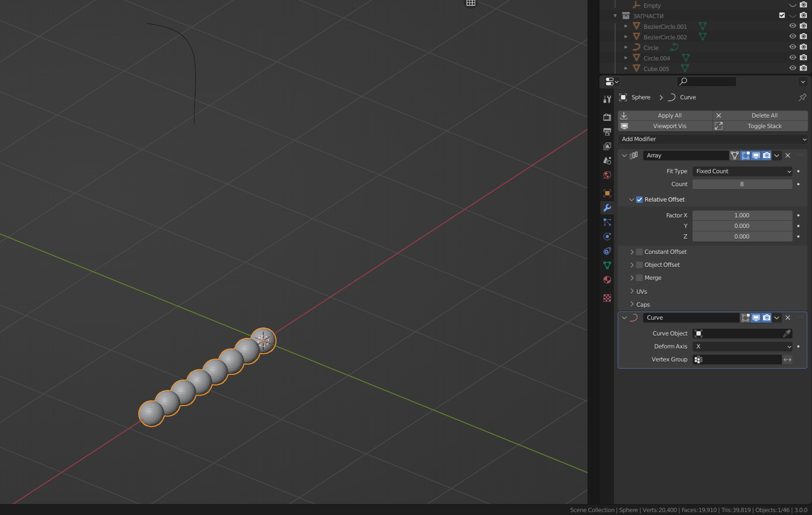Viewport: 812px width, 515px height.
Task: Collapse the Curve modifier panel
Action: pos(624,318)
